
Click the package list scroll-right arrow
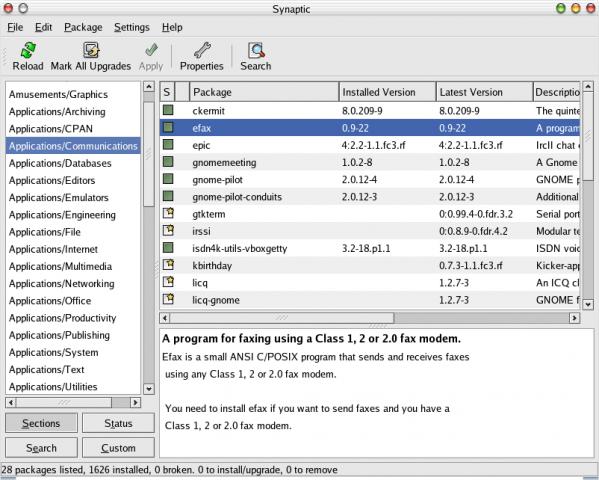[x=574, y=318]
